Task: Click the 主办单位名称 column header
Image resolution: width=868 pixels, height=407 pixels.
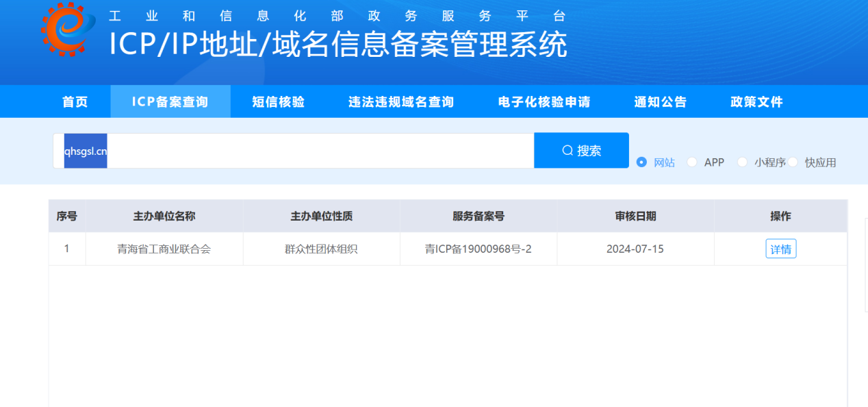Action: pos(164,217)
